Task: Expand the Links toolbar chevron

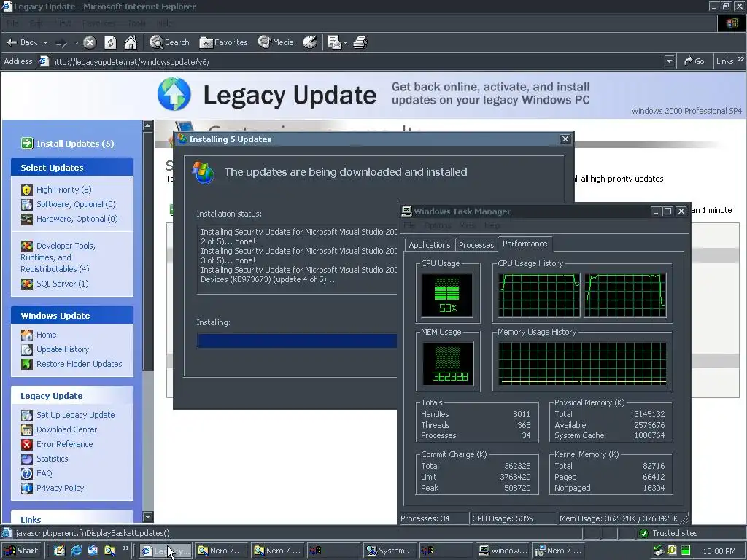Action: tap(741, 60)
